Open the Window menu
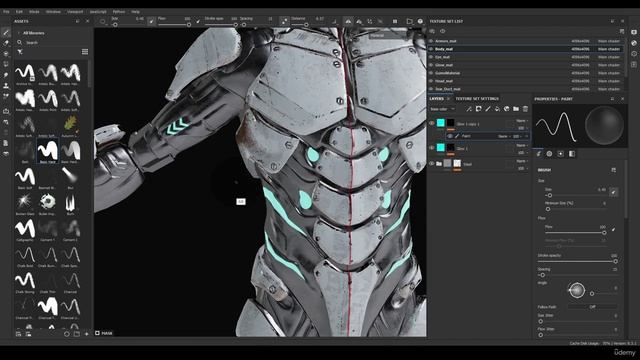This screenshot has width=640, height=360. click(x=53, y=12)
